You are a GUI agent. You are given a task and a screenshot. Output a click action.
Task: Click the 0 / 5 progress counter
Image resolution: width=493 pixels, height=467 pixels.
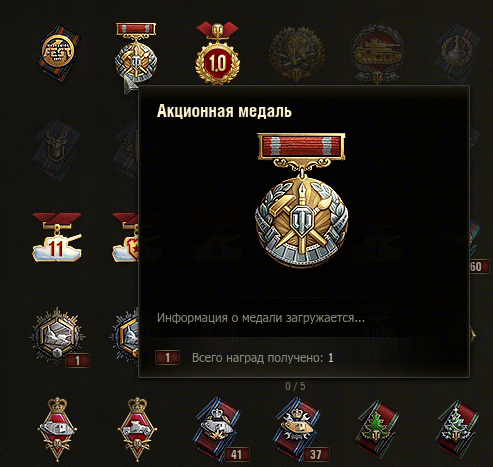[295, 386]
